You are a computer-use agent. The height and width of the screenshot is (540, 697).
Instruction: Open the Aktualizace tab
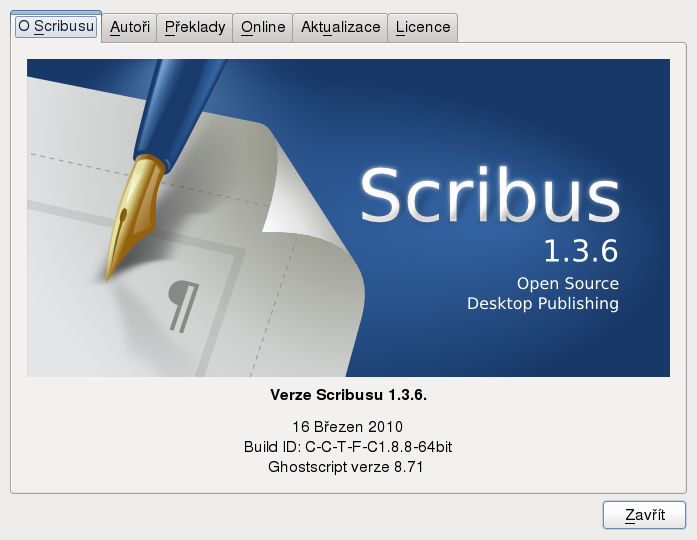click(340, 28)
